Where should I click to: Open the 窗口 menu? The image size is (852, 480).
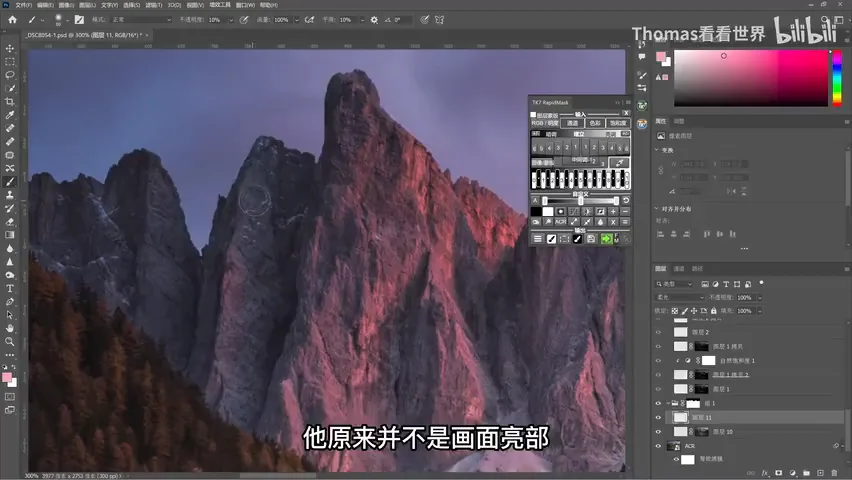pos(245,5)
